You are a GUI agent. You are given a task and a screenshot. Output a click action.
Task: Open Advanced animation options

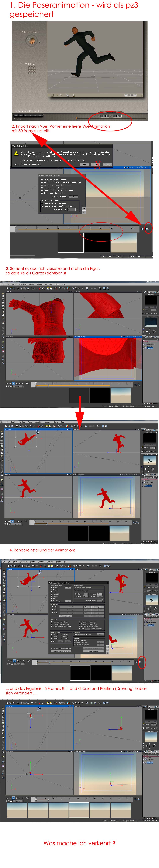click(x=61, y=651)
